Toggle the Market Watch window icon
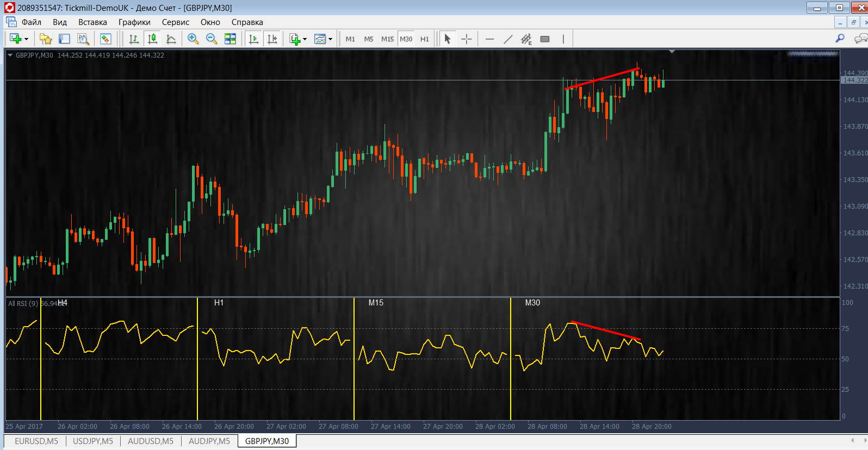 [x=64, y=39]
